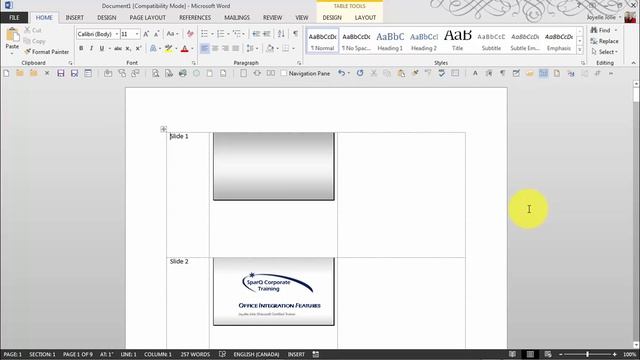Apply text highlight color
This screenshot has width=640, height=360.
[168, 49]
